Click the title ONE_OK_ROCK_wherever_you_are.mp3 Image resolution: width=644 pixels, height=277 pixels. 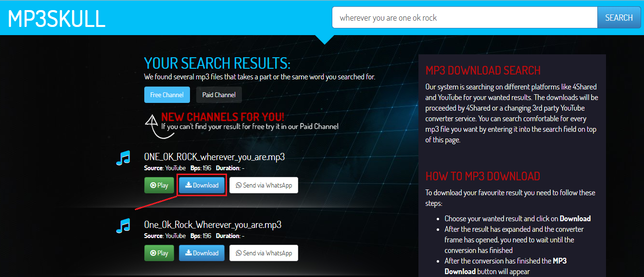215,157
